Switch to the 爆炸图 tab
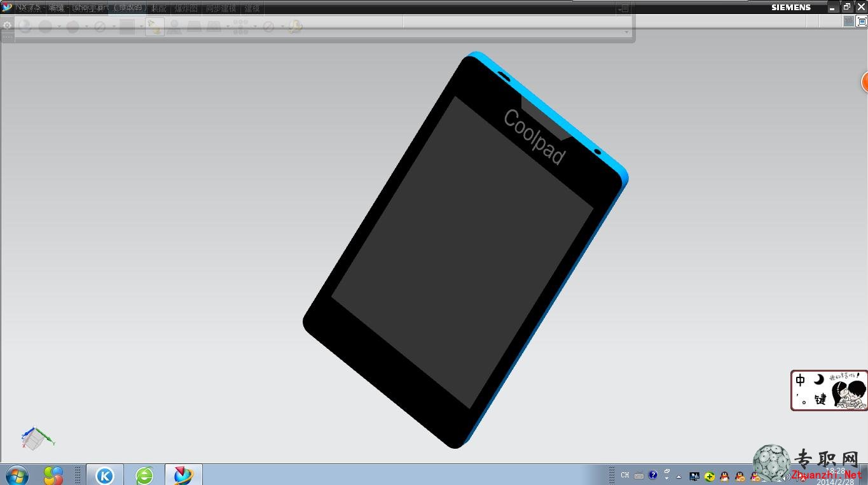868x485 pixels. point(186,8)
